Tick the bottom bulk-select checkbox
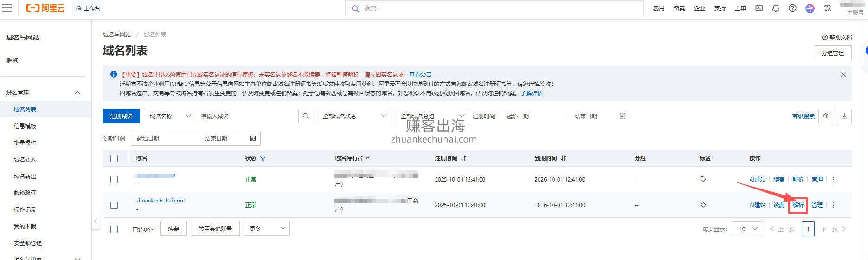 114,229
